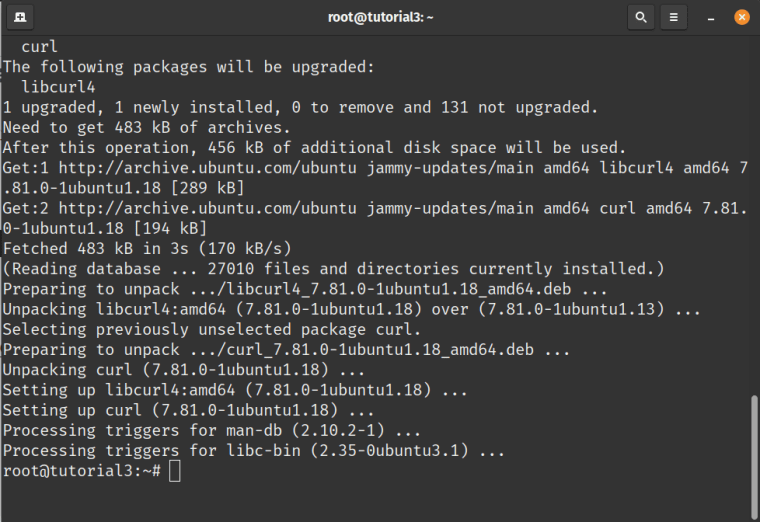This screenshot has width=760, height=522.
Task: Open the archive.ubuntu.com URL in the Get:1 line
Action: 207,168
